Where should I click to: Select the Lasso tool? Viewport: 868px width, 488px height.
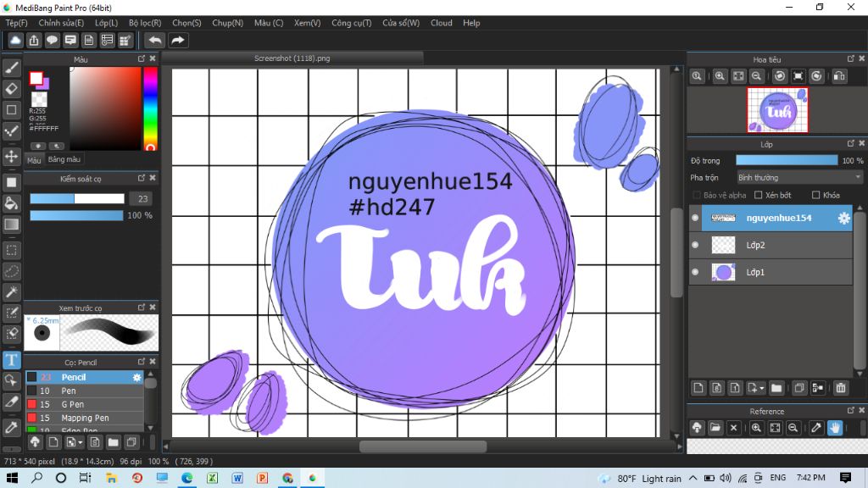11,271
